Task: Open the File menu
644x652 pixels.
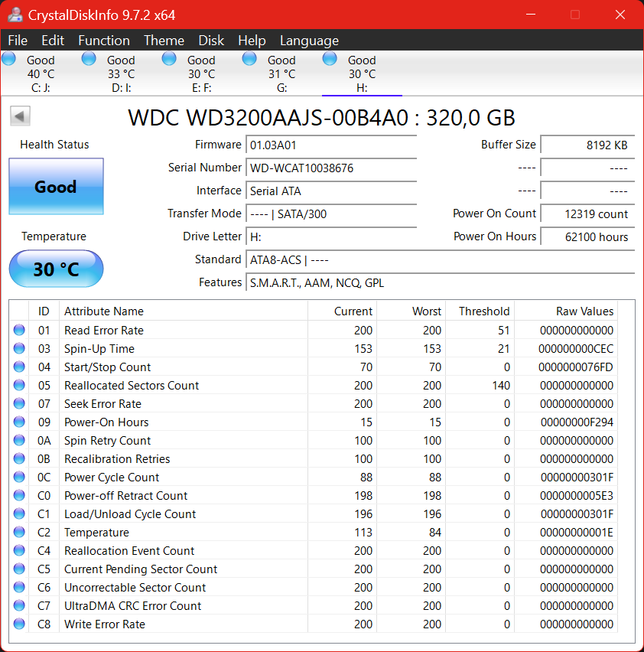Action: [x=18, y=41]
